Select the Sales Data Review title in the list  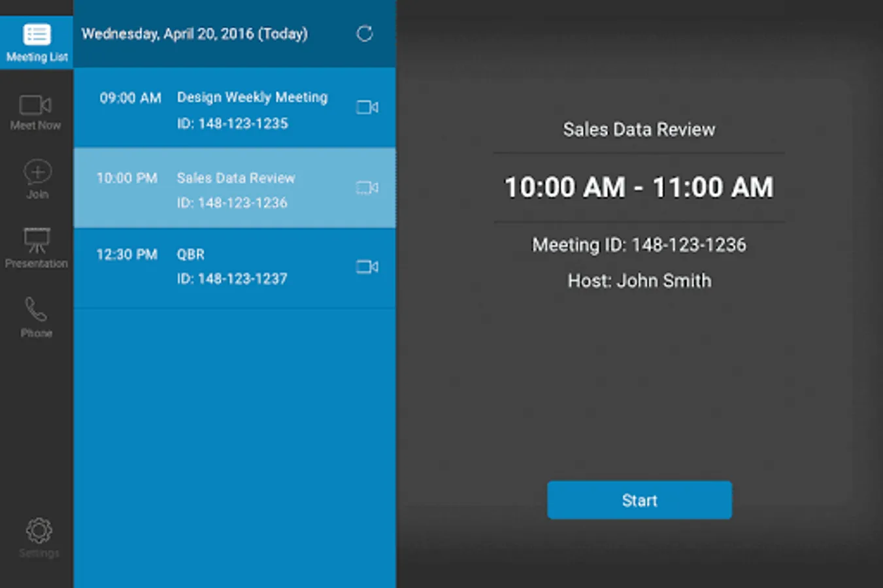click(x=236, y=178)
